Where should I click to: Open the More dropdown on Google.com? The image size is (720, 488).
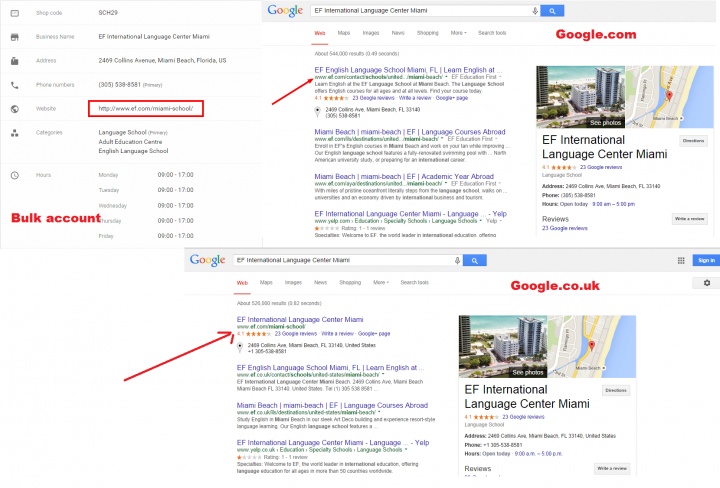click(458, 33)
